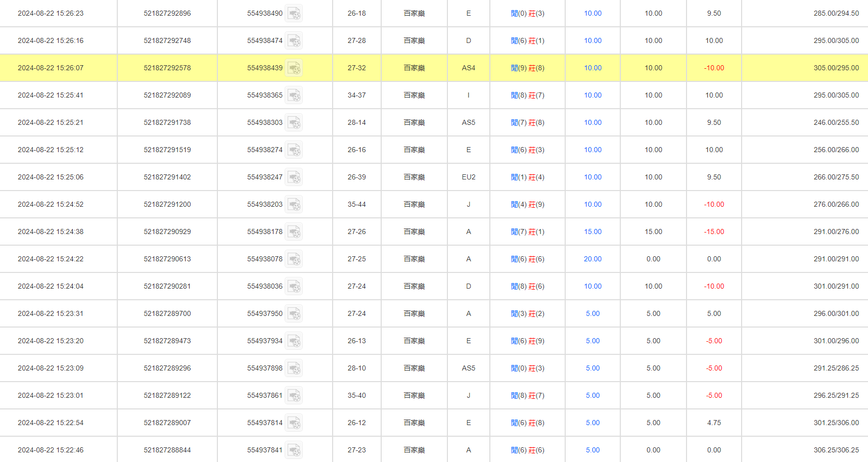Play video record for round 554938439
Viewport: 868px width, 462px height.
[x=294, y=68]
